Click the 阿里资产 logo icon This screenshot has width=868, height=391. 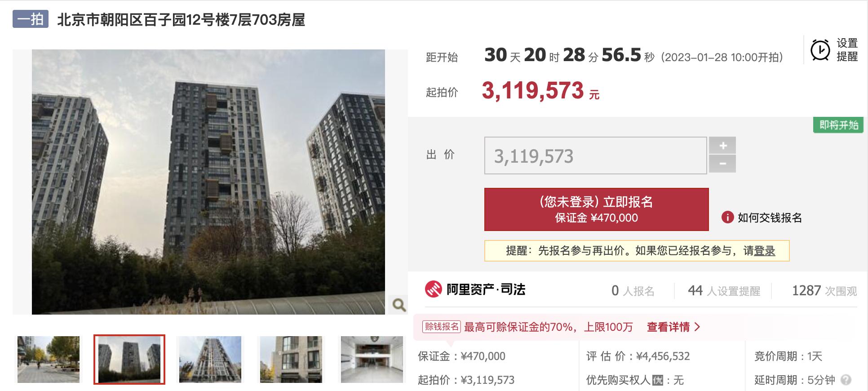pos(434,289)
